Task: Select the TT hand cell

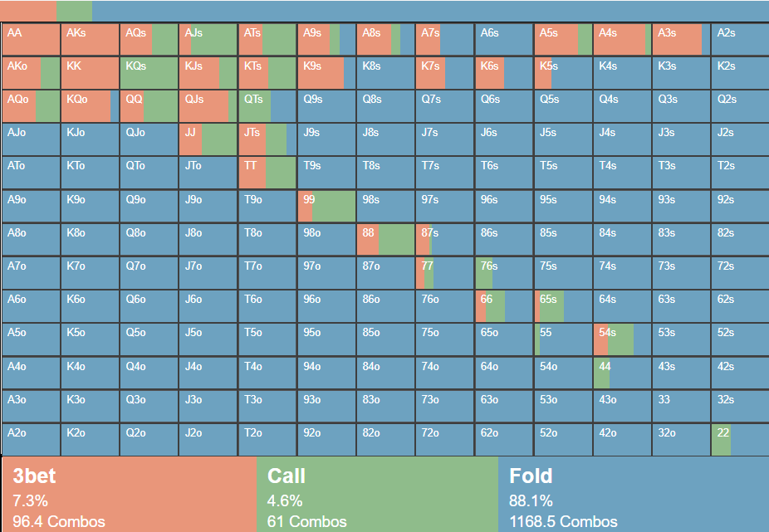Action: (x=267, y=173)
